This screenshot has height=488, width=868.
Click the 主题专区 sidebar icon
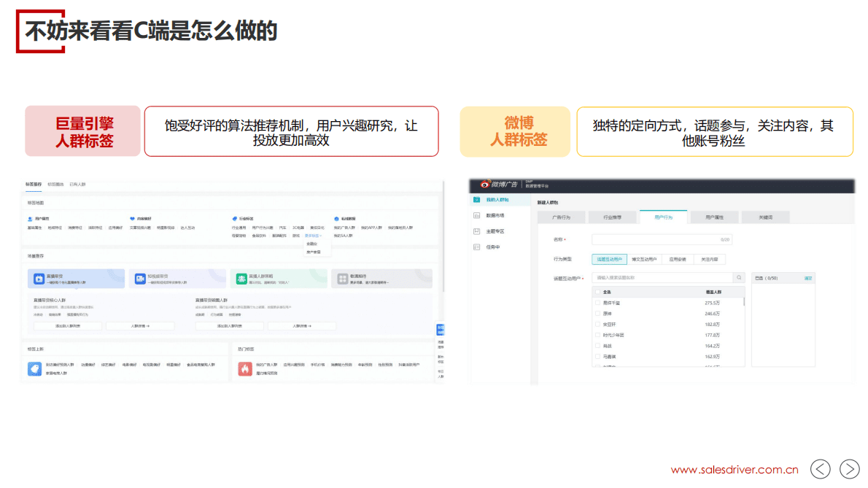[476, 231]
